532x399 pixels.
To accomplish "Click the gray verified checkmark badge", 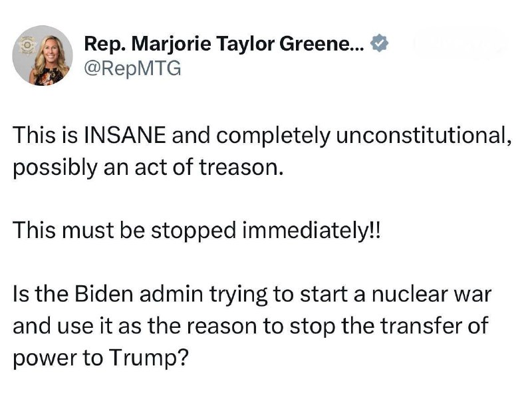I will coord(378,43).
